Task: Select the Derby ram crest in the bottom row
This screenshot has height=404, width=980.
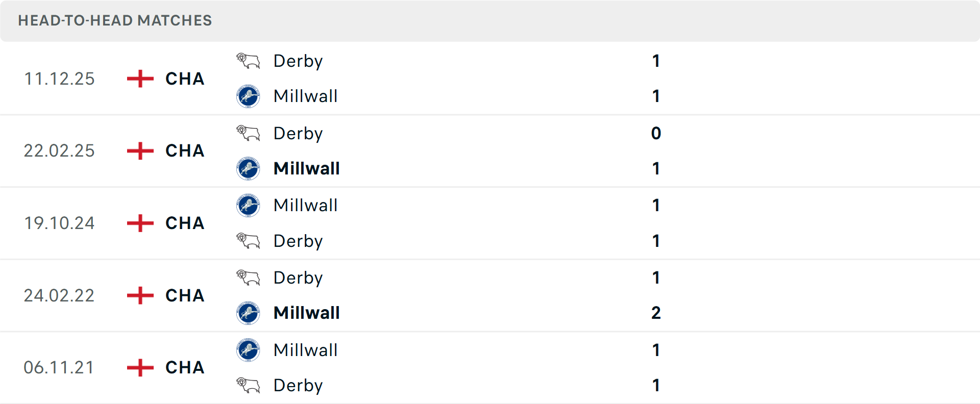Action: pyautogui.click(x=248, y=386)
